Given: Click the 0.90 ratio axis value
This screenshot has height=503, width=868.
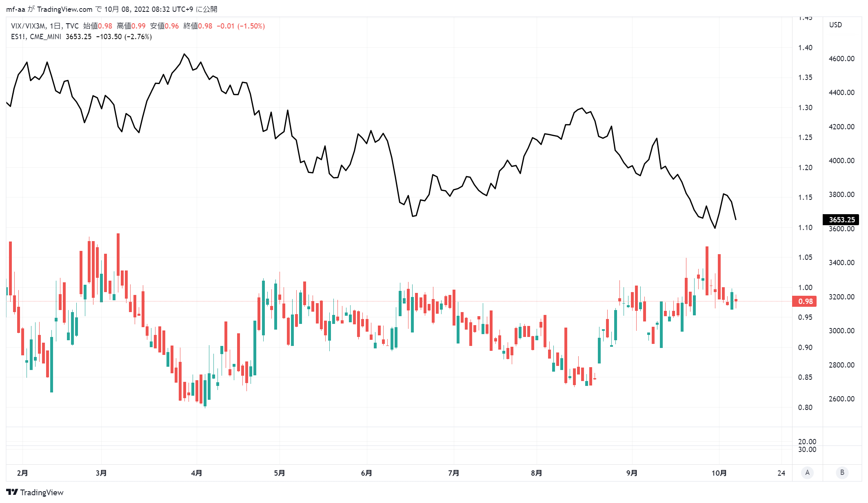Looking at the screenshot, I should click(805, 348).
